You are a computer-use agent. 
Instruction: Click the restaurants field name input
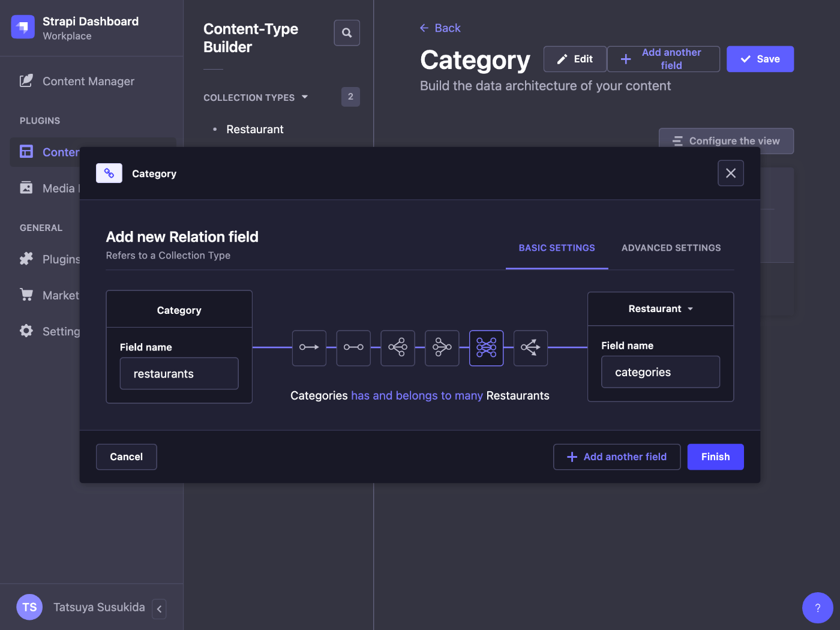pyautogui.click(x=179, y=374)
